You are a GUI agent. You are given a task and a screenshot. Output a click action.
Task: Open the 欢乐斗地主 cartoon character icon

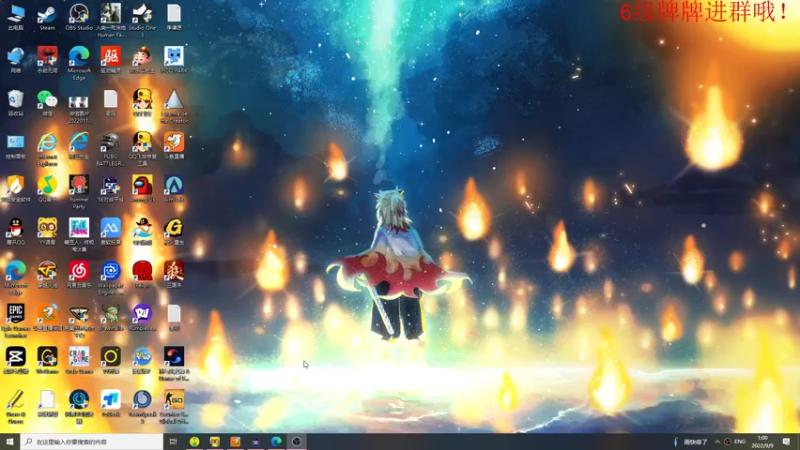coord(142,60)
